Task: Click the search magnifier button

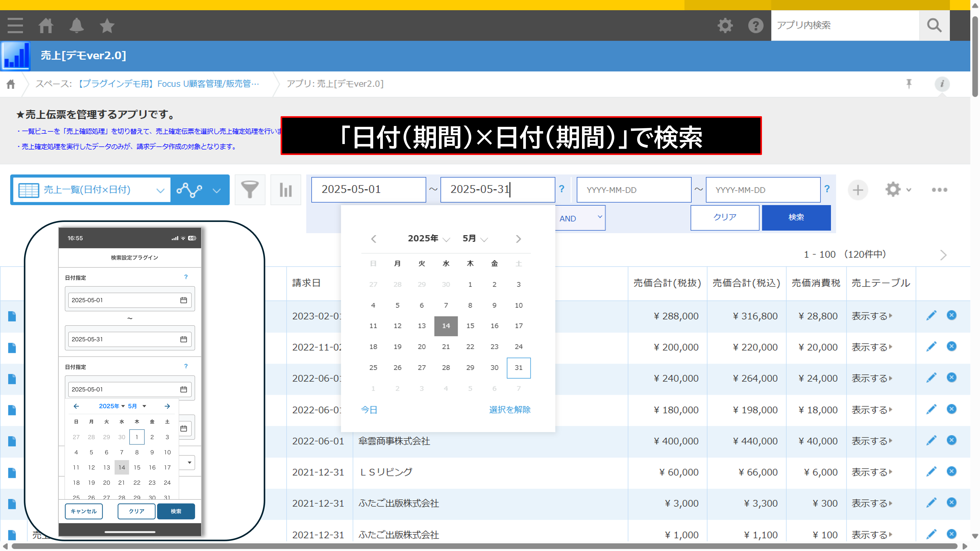Action: (x=934, y=25)
